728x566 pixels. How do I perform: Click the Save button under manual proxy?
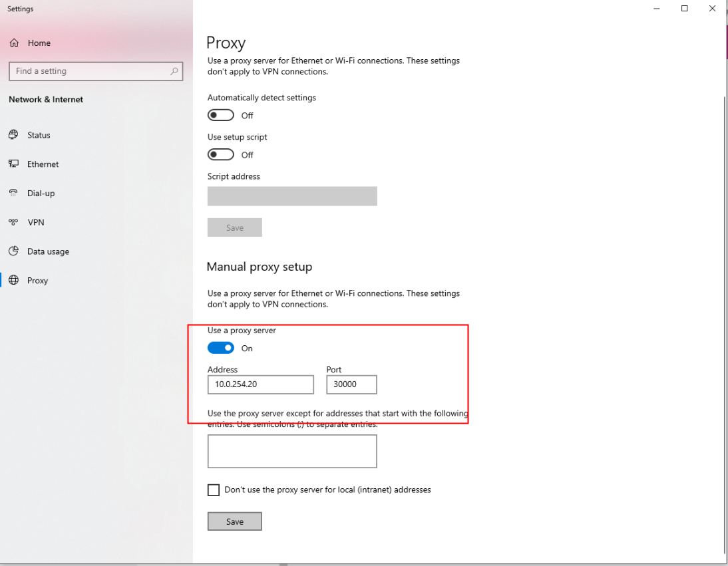(235, 521)
